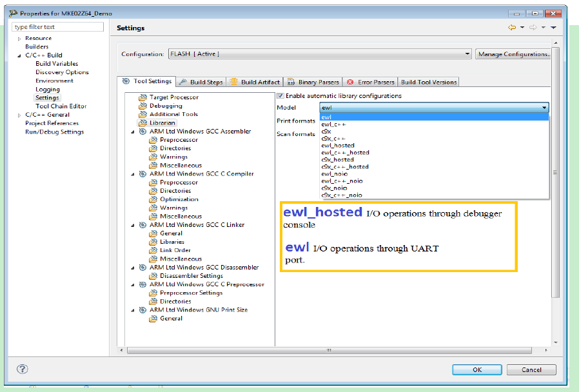Image resolution: width=579 pixels, height=392 pixels.
Task: Select Project References in left tree
Action: coord(52,123)
